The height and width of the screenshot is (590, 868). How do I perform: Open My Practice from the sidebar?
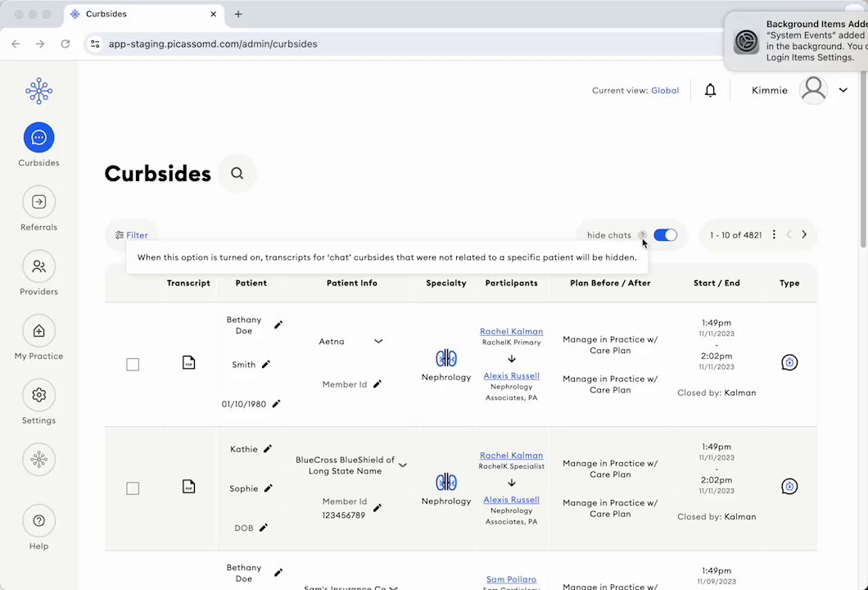pyautogui.click(x=38, y=331)
